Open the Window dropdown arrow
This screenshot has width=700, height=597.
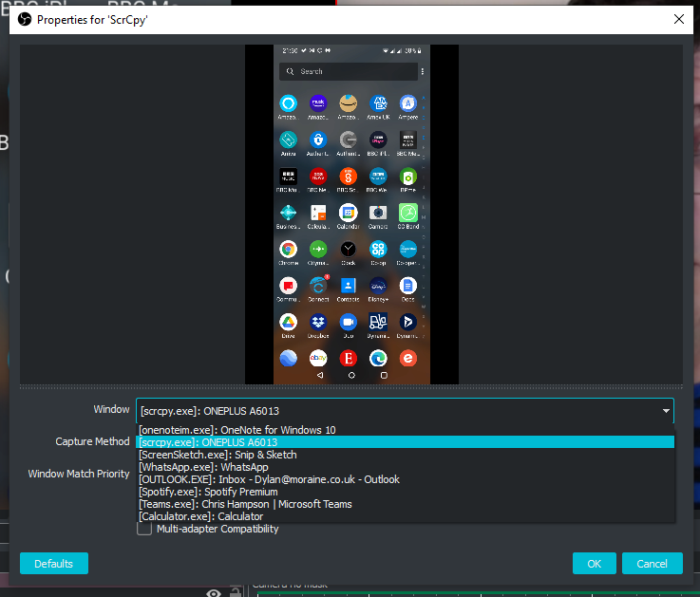[x=666, y=410]
